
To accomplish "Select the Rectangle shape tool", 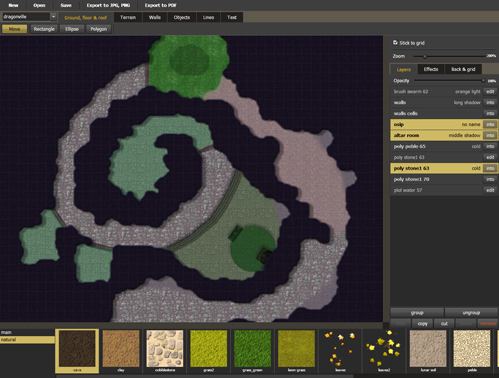I will tap(44, 29).
